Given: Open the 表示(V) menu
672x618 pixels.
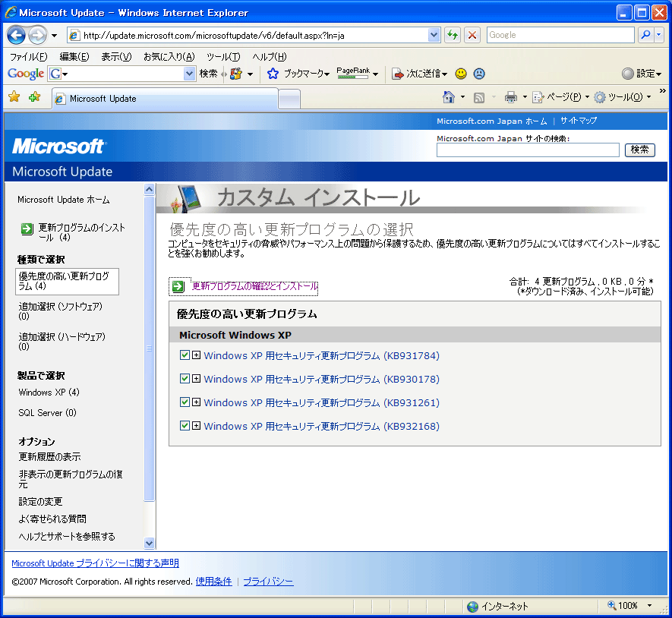Looking at the screenshot, I should (116, 57).
